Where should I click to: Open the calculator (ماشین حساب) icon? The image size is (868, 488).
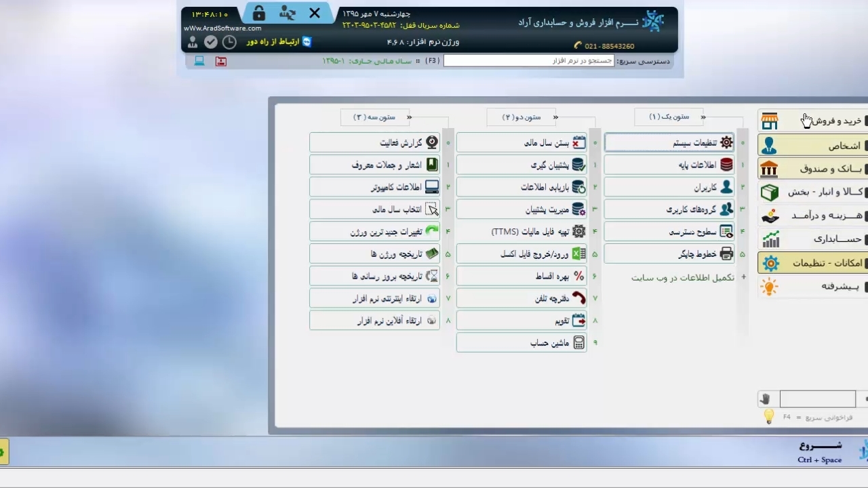[x=578, y=343]
